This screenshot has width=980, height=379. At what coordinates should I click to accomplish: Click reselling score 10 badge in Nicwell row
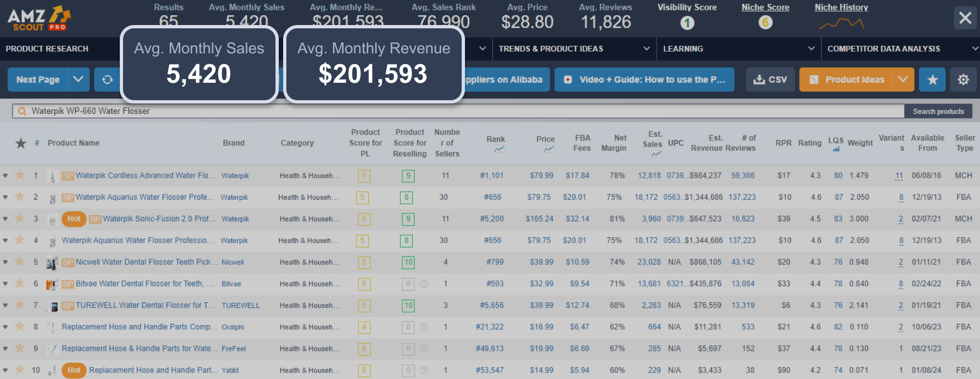(408, 262)
